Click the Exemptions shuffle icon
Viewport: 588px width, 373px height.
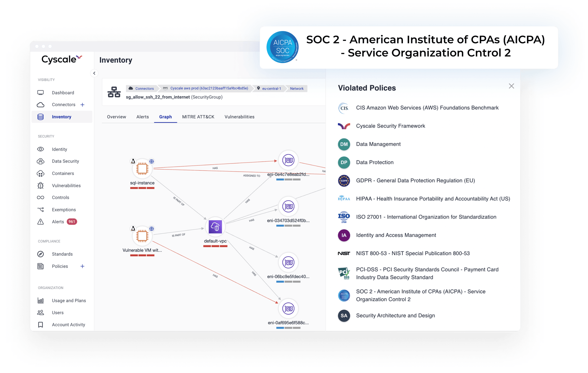click(x=41, y=209)
